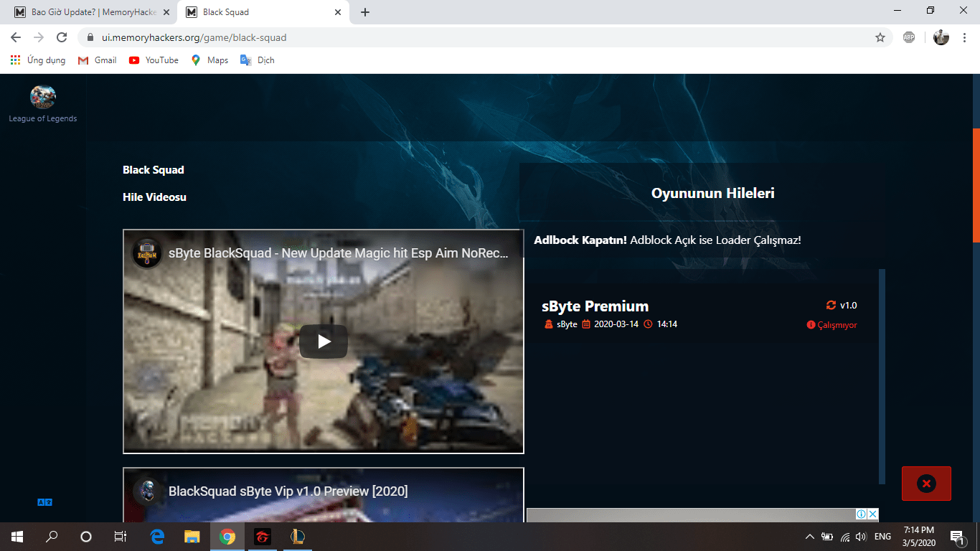This screenshot has height=551, width=980.
Task: Click the red X close button
Action: [x=926, y=484]
